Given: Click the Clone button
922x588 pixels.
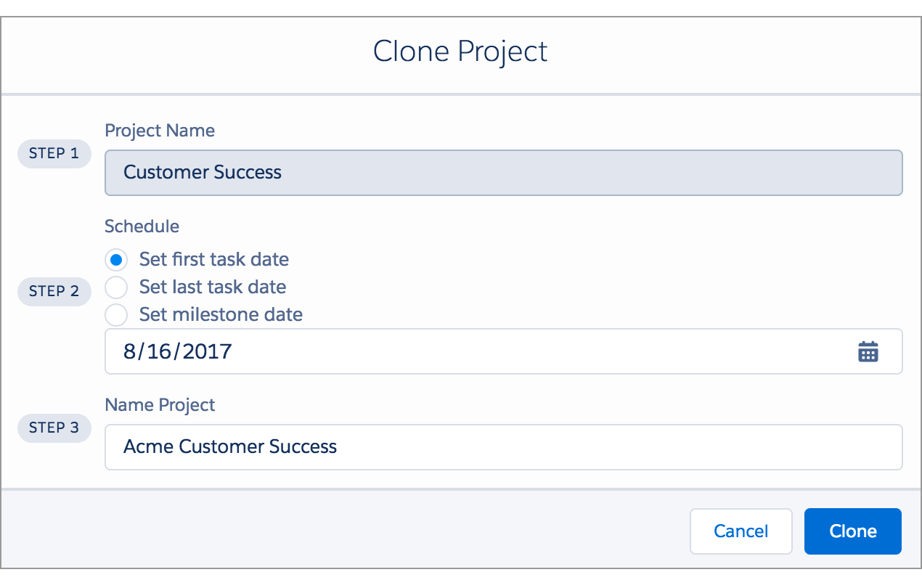Looking at the screenshot, I should tap(852, 531).
